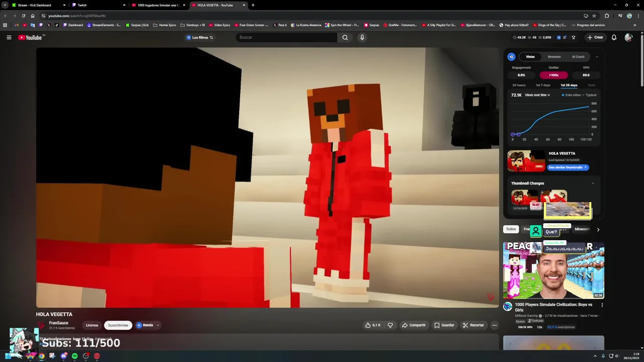644x362 pixels.
Task: Open Chrome from the taskbar
Action: (x=41, y=356)
